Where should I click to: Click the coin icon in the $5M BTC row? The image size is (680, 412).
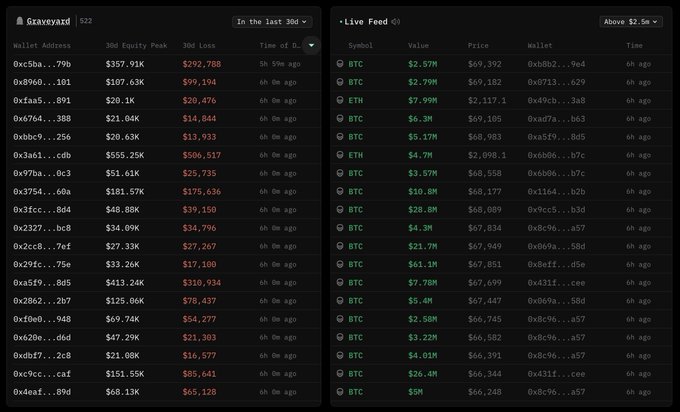(340, 392)
